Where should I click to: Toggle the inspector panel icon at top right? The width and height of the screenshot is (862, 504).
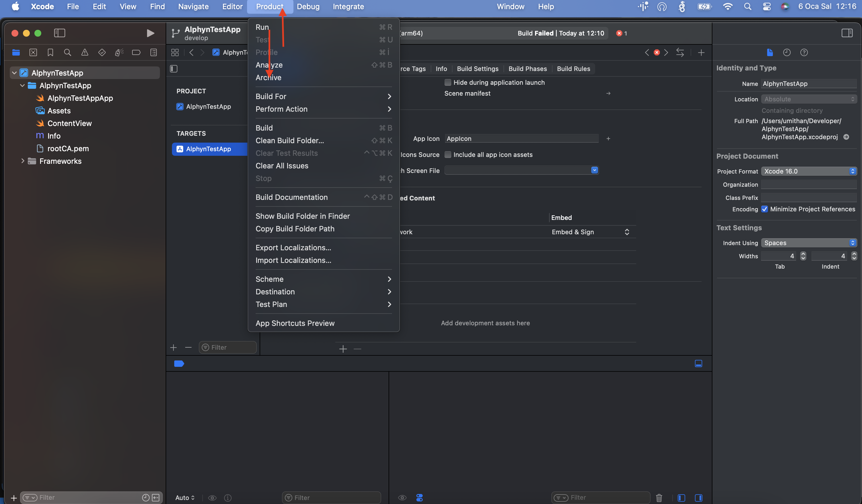847,33
